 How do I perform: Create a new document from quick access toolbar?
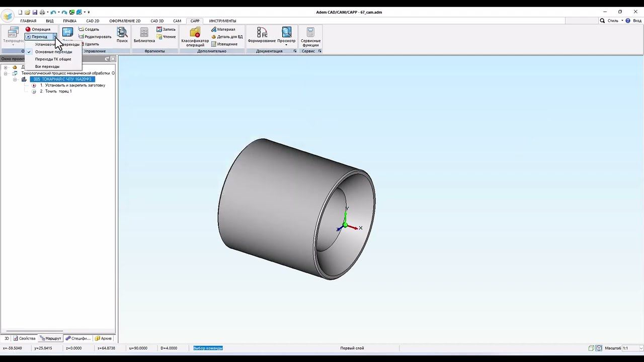21,12
